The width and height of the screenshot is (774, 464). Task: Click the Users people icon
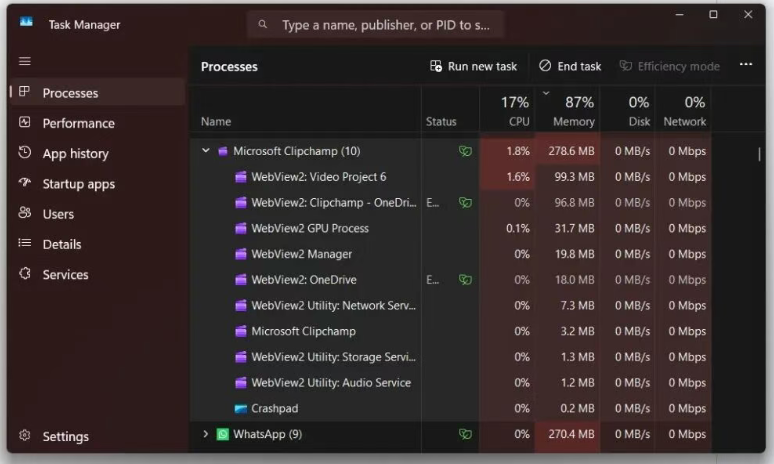(25, 213)
